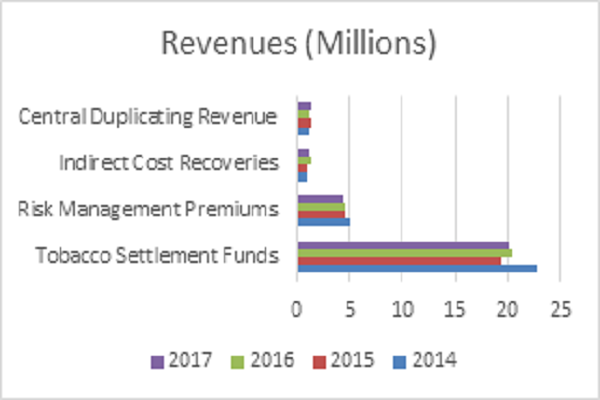Select the red 2015 Risk Management bar
This screenshot has height=400, width=600.
pyautogui.click(x=321, y=214)
